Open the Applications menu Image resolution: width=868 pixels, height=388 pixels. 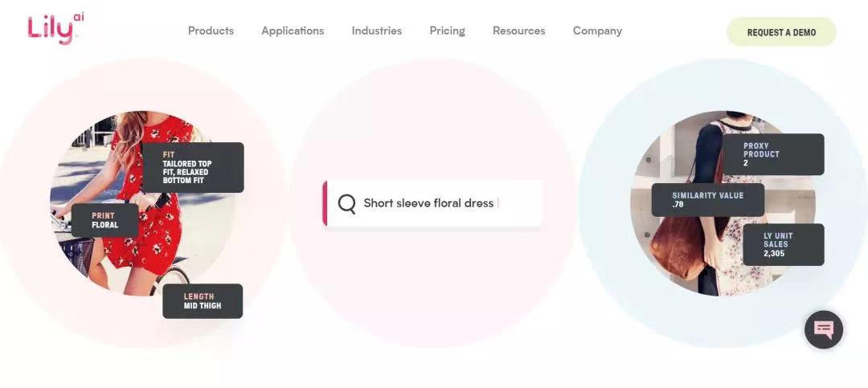pos(293,31)
